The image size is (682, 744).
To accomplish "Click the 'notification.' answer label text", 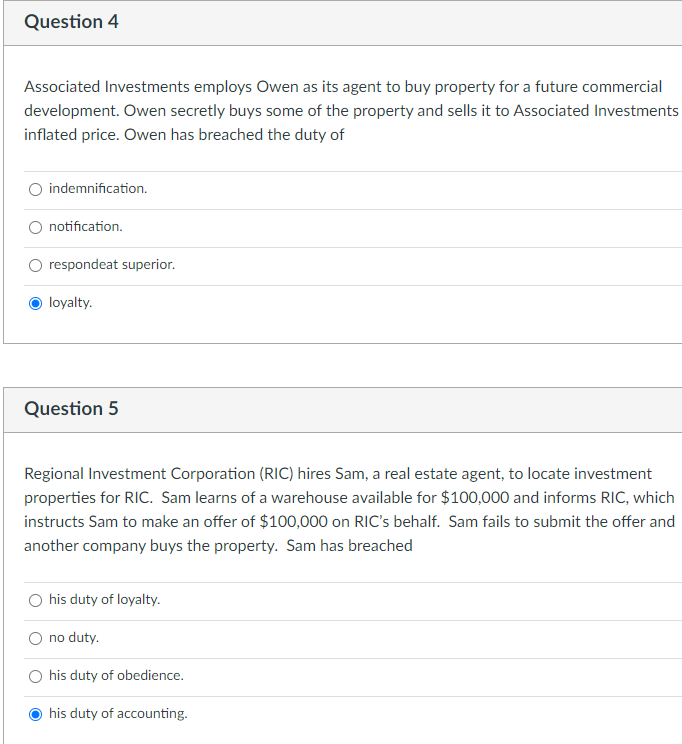I will click(86, 227).
